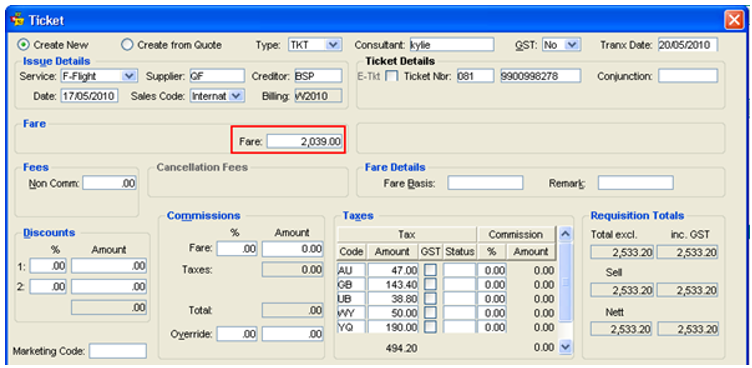Click the Status column header in Taxes
Image resolution: width=752 pixels, height=368 pixels.
(x=459, y=251)
